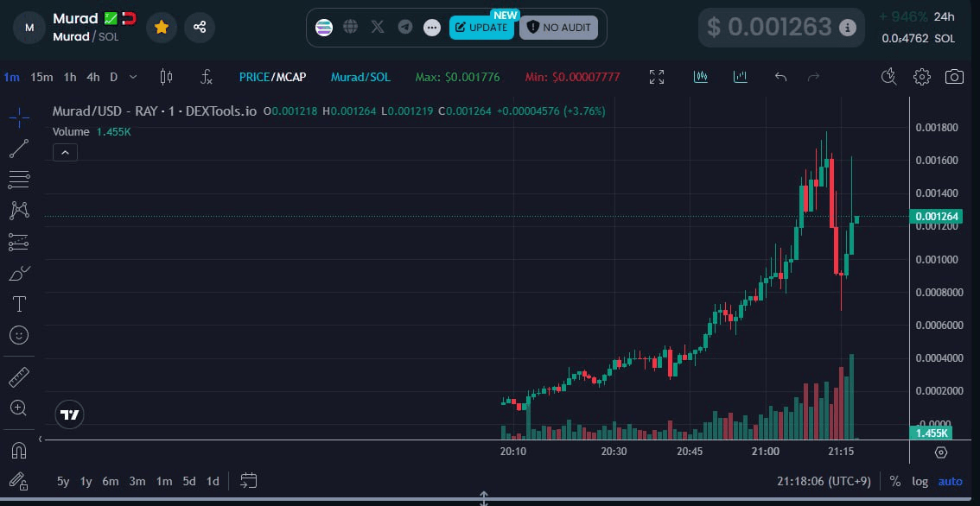The height and width of the screenshot is (506, 980).
Task: Click the UPDATE button
Action: [481, 28]
